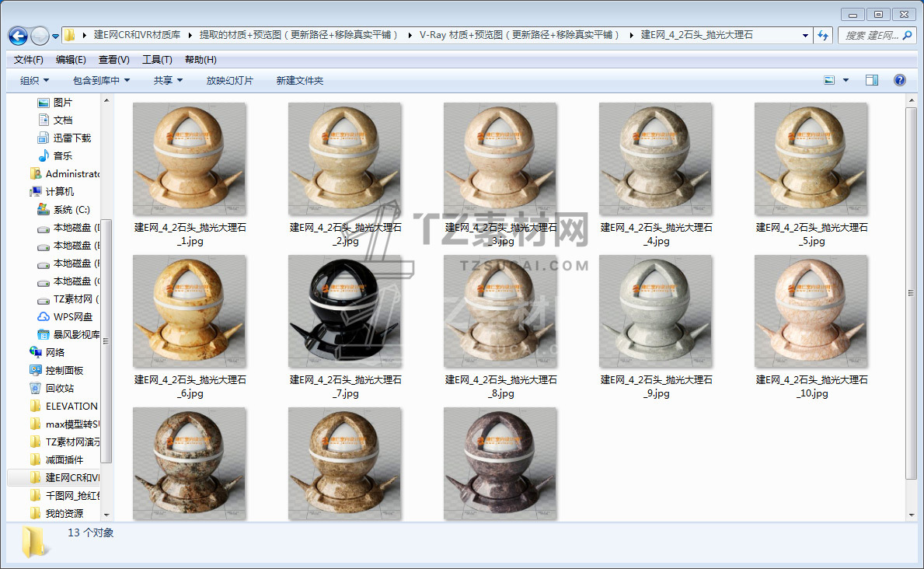Select the black marble thumbnail _7.jpg
924x569 pixels.
(344, 312)
